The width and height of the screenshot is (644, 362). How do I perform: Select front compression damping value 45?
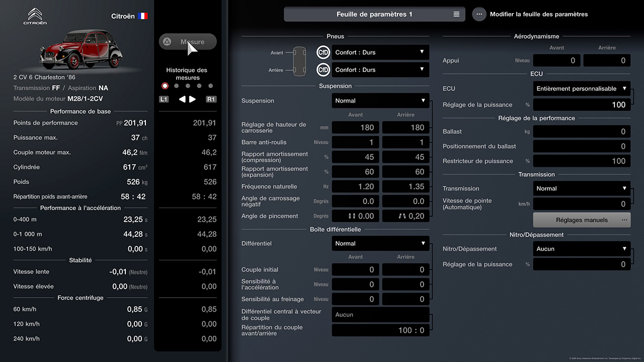[356, 157]
